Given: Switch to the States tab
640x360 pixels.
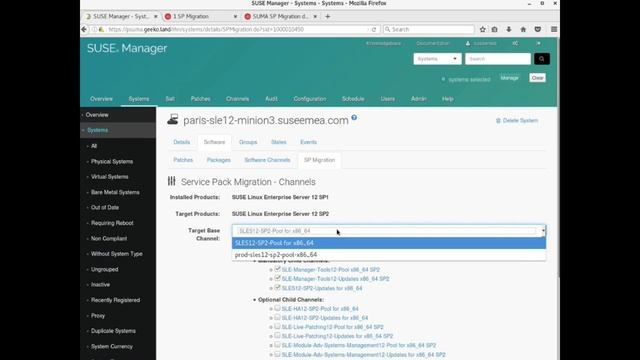Looking at the screenshot, I should [x=278, y=142].
